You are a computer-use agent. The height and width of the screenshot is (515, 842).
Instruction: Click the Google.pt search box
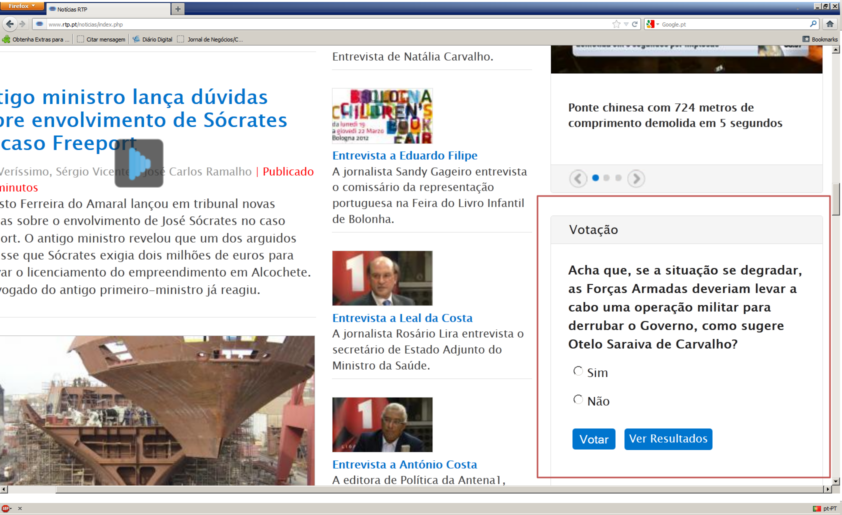pos(733,24)
